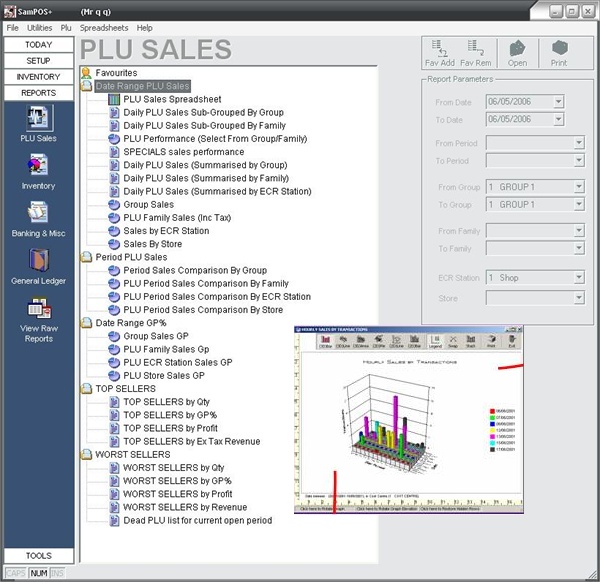
Task: Click the CAPS indicator in status bar
Action: 16,573
